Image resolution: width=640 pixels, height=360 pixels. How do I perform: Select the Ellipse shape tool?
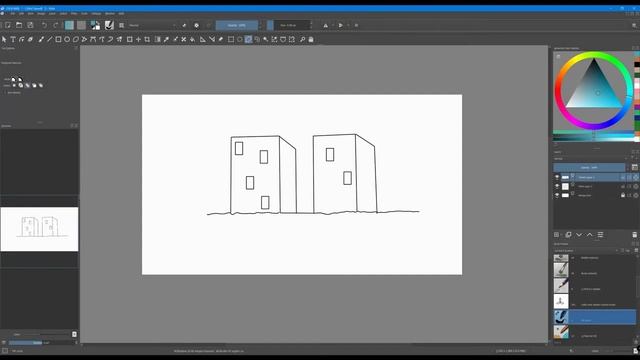67,39
